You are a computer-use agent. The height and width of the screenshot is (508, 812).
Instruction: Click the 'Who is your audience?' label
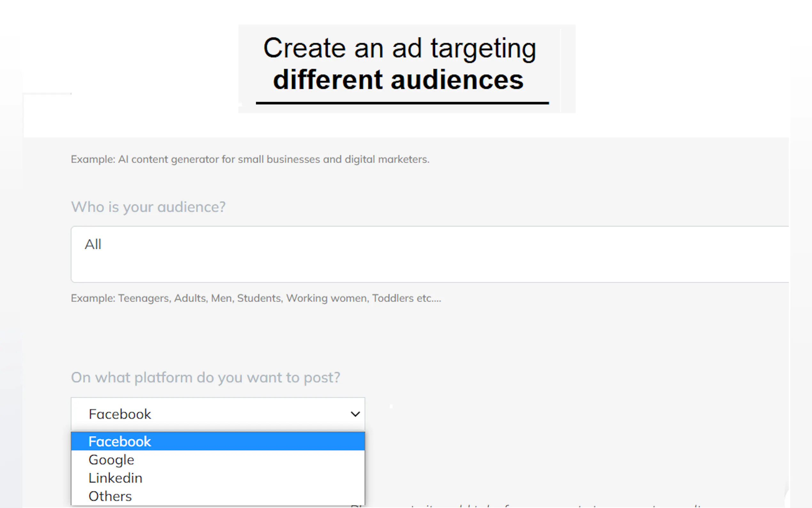pyautogui.click(x=148, y=207)
